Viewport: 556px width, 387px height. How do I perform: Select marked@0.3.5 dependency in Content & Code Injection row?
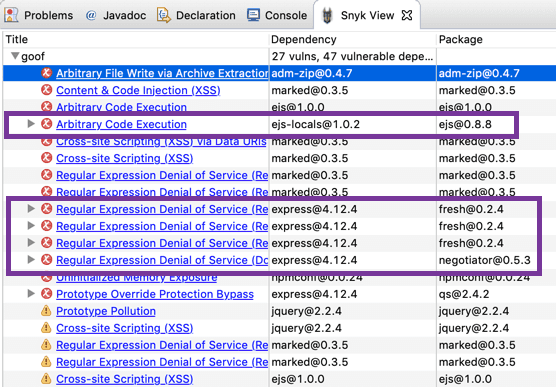tap(310, 90)
